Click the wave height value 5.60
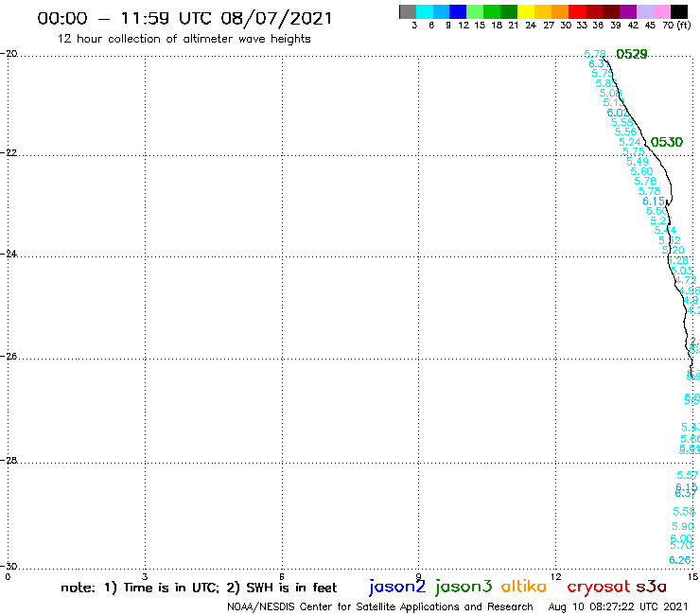 point(641,171)
